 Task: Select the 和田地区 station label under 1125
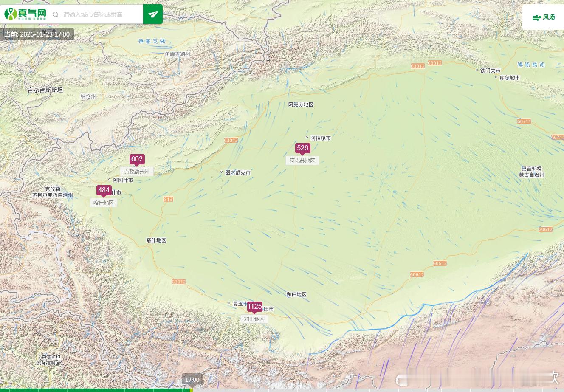(254, 319)
